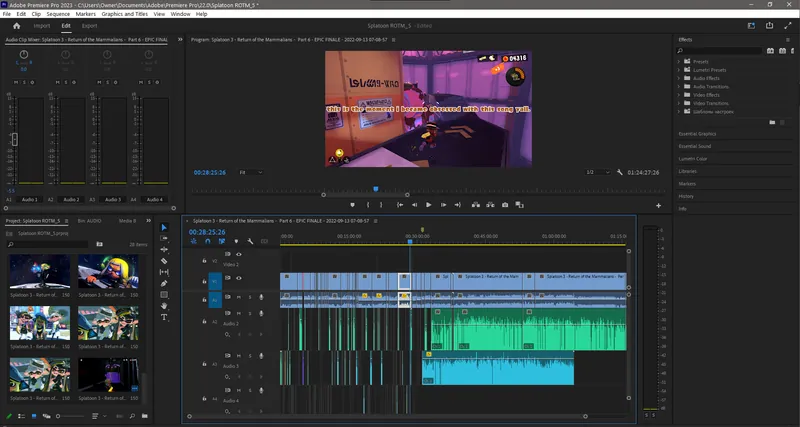Switch Project panel to freeform view

47,416
